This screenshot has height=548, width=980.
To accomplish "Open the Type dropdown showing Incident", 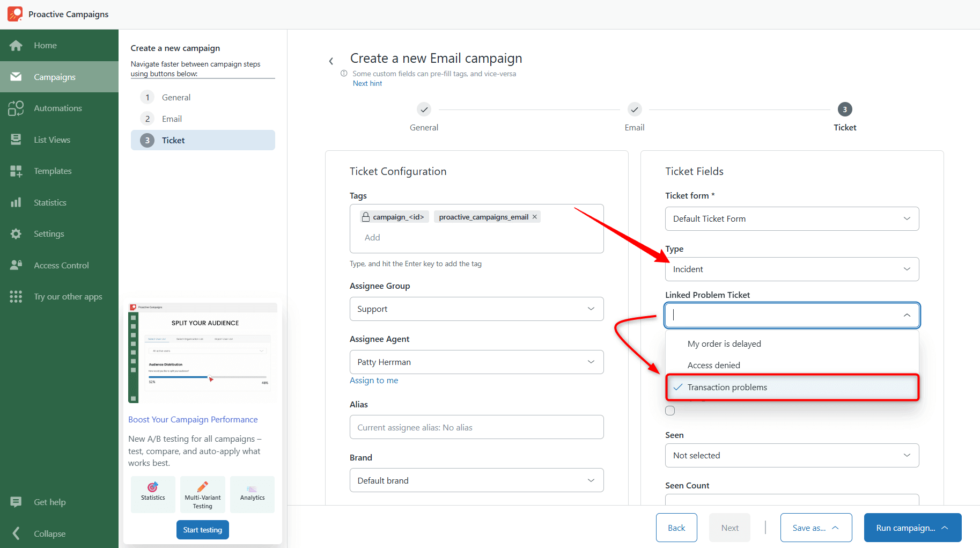I will [x=792, y=269].
